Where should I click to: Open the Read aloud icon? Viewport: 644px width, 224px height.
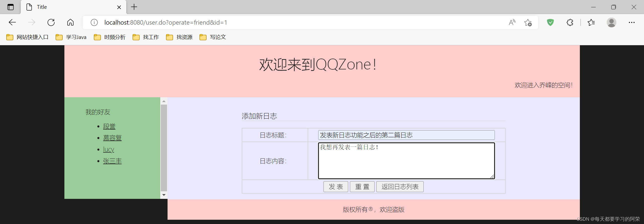click(512, 23)
